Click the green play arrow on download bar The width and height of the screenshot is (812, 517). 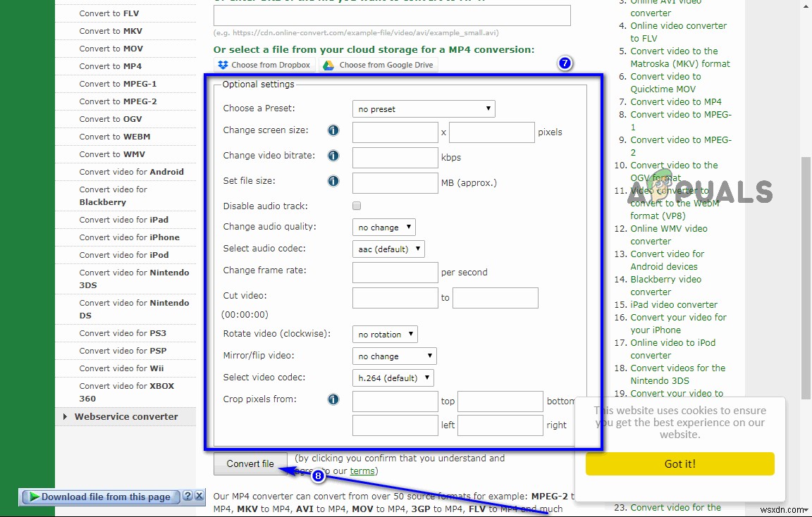(34, 497)
